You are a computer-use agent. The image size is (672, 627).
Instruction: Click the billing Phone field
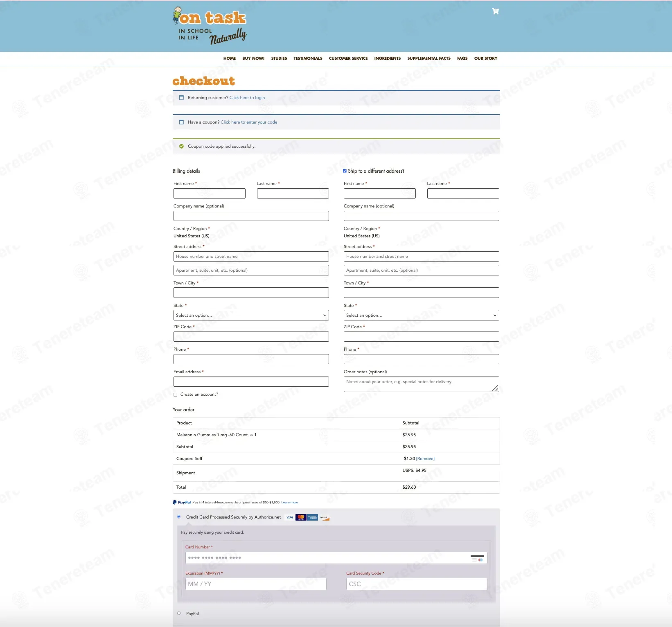pos(251,359)
